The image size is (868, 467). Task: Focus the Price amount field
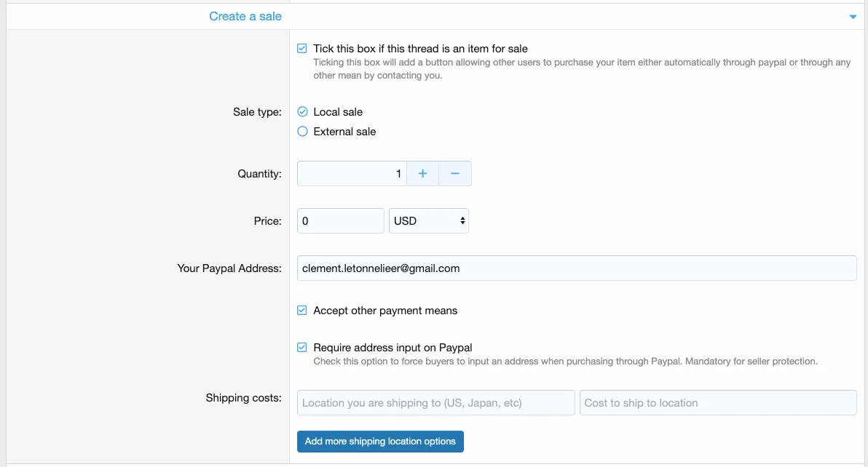click(340, 221)
